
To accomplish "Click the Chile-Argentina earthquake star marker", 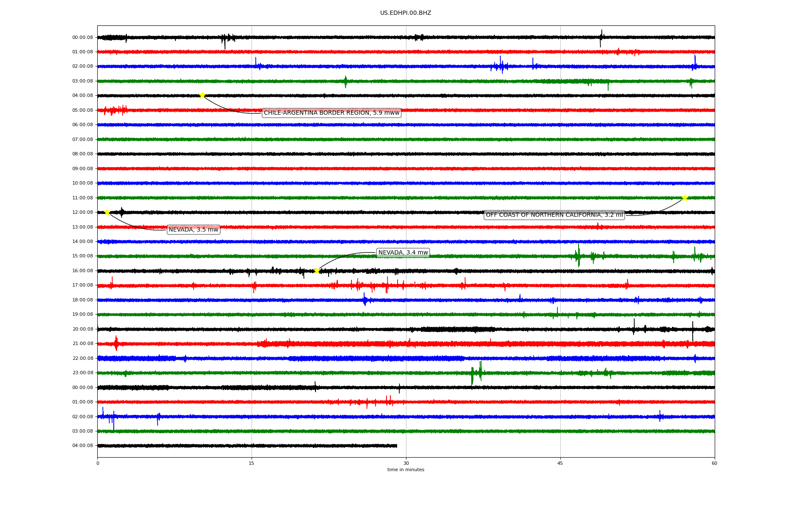I will tap(202, 95).
